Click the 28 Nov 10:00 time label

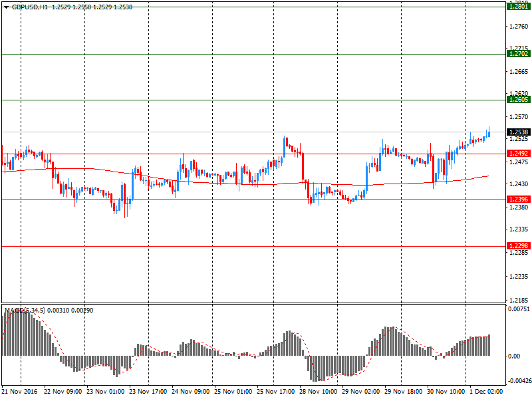tap(319, 391)
